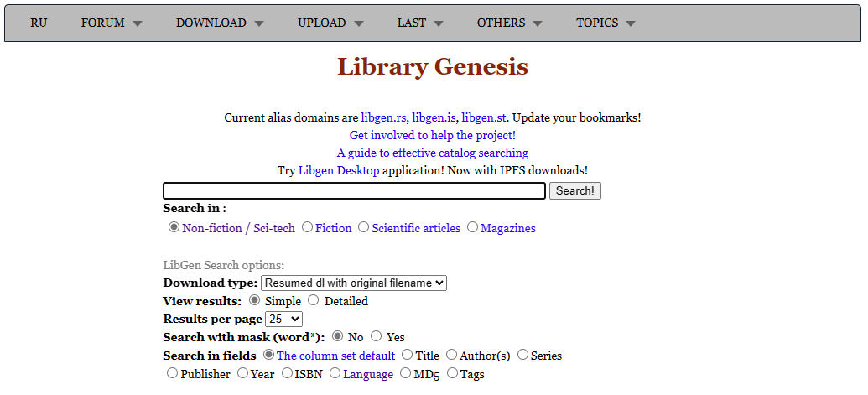Select the Fiction search radio button
The image size is (868, 395).
coord(307,227)
